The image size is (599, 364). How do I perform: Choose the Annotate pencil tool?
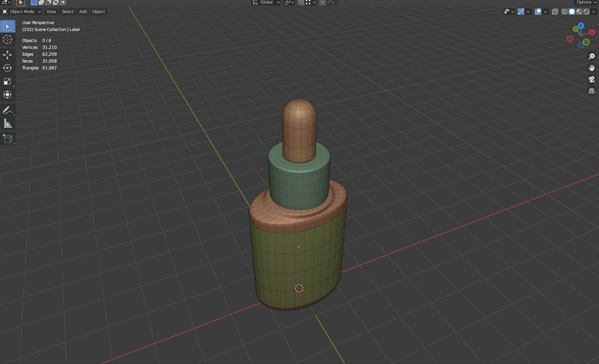click(7, 110)
